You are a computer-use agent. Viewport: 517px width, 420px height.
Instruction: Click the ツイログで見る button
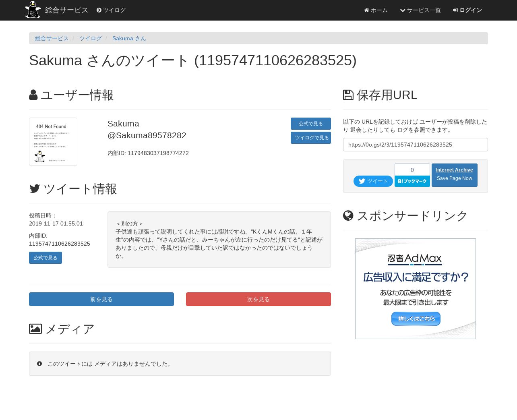pyautogui.click(x=311, y=138)
